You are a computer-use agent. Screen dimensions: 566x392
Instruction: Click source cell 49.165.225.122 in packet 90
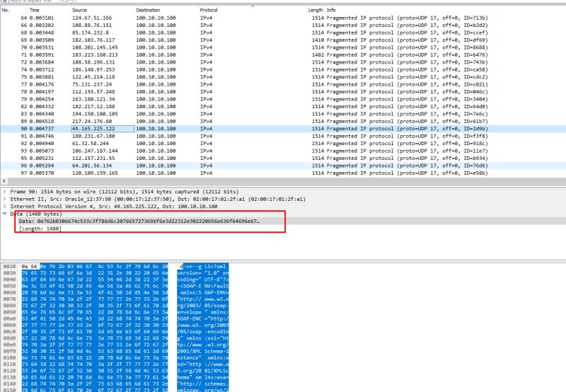[103, 129]
